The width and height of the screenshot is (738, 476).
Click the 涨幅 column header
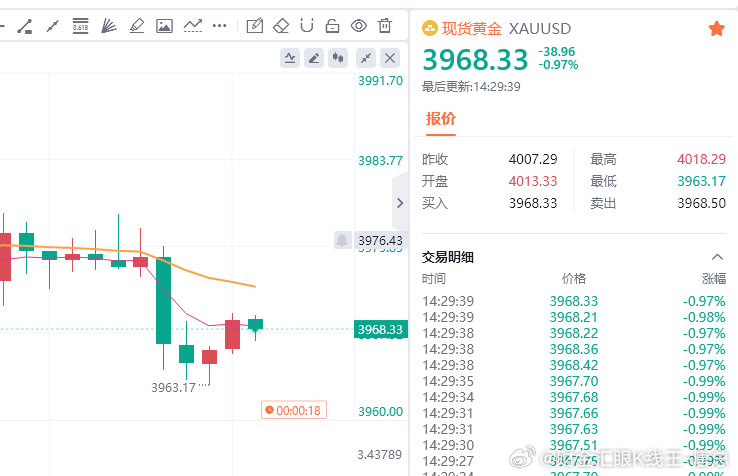714,279
